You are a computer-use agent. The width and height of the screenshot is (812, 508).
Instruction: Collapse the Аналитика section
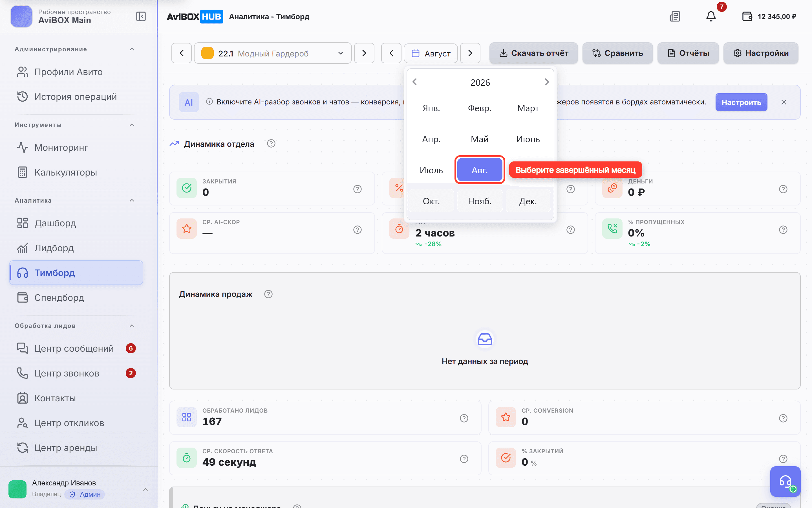tap(132, 201)
